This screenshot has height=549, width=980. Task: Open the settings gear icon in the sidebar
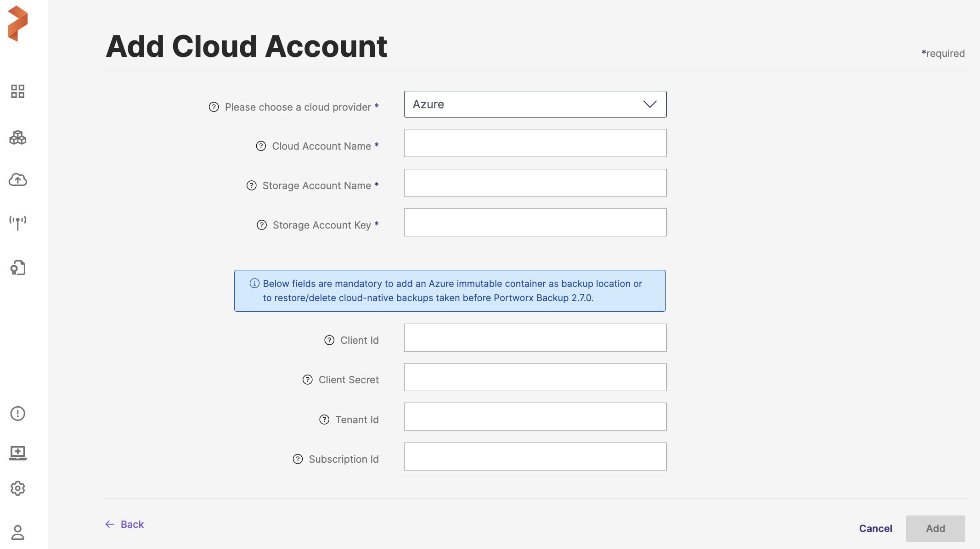tap(18, 488)
